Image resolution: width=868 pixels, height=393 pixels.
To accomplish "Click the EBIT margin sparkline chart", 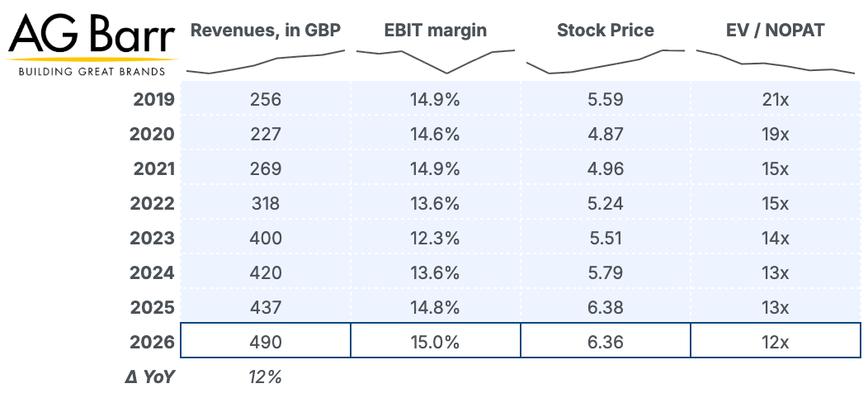I will pyautogui.click(x=436, y=62).
